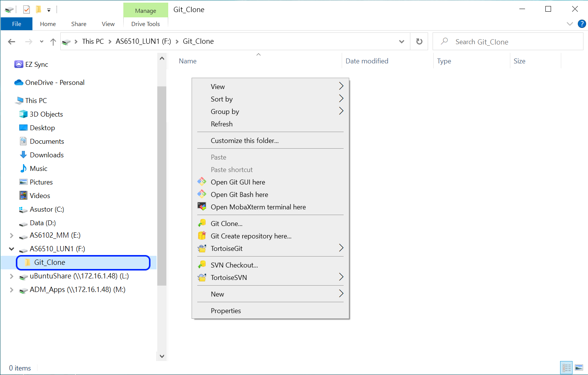Open the quick access toolbar customize dropdown

point(49,10)
